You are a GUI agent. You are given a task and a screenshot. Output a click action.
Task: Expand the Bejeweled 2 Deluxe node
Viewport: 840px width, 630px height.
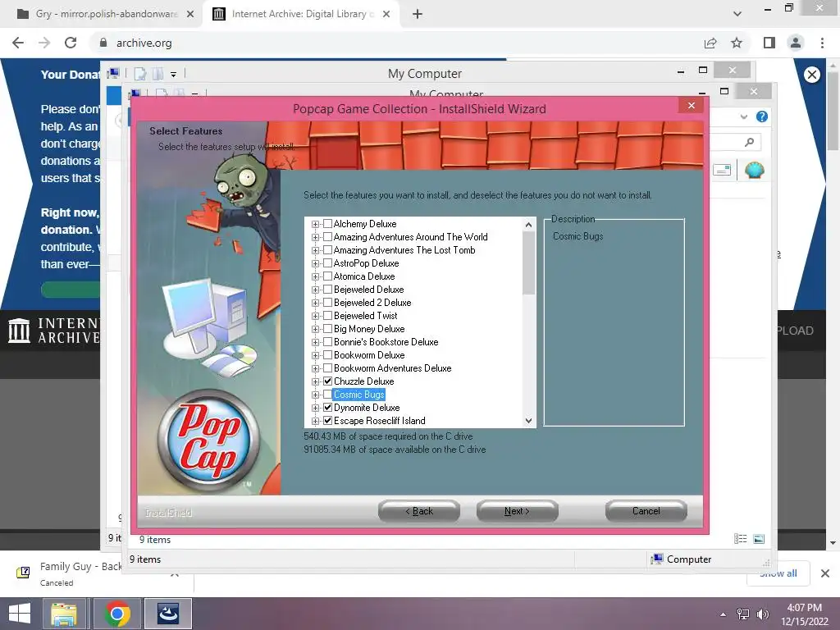pyautogui.click(x=316, y=304)
